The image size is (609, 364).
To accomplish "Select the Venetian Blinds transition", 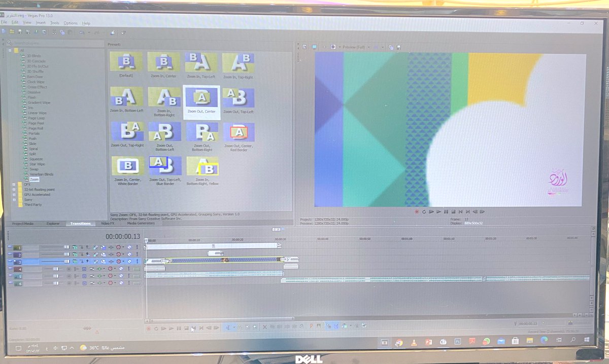I will click(x=42, y=174).
